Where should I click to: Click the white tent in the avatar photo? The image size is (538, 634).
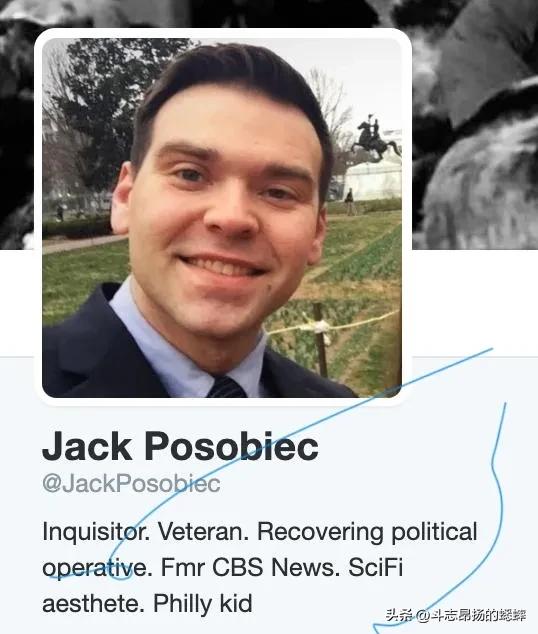[373, 180]
